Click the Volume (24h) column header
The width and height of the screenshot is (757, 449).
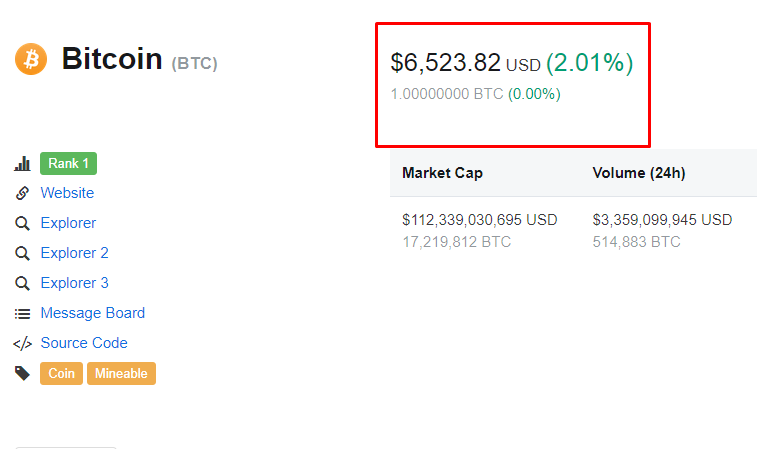[x=639, y=173]
